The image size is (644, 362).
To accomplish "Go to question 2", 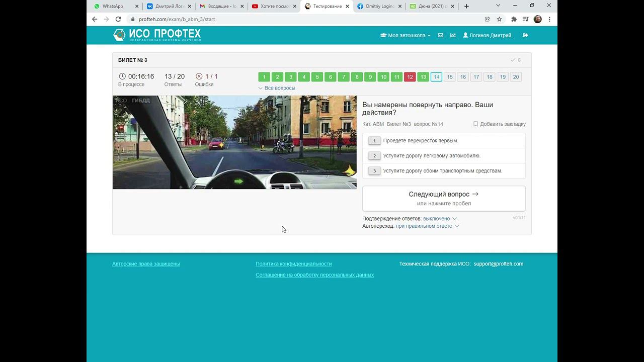I will coord(277,77).
